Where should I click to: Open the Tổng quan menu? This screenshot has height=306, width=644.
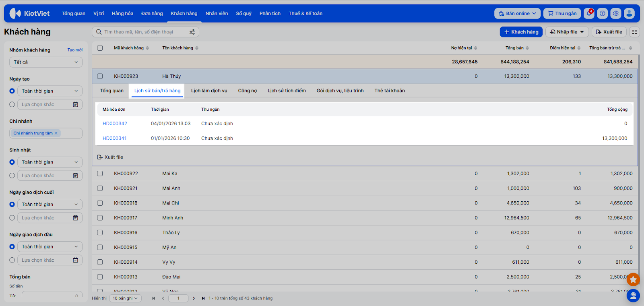[x=74, y=13]
